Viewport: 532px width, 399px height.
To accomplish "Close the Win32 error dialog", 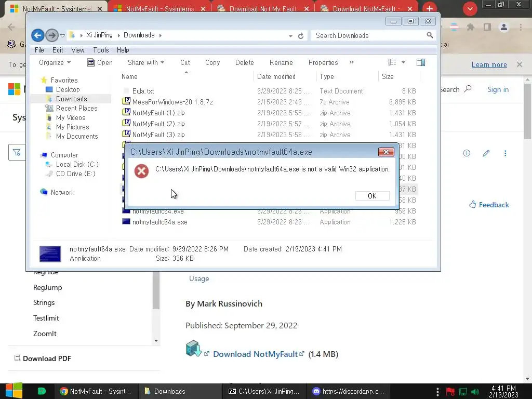I will pos(386,152).
